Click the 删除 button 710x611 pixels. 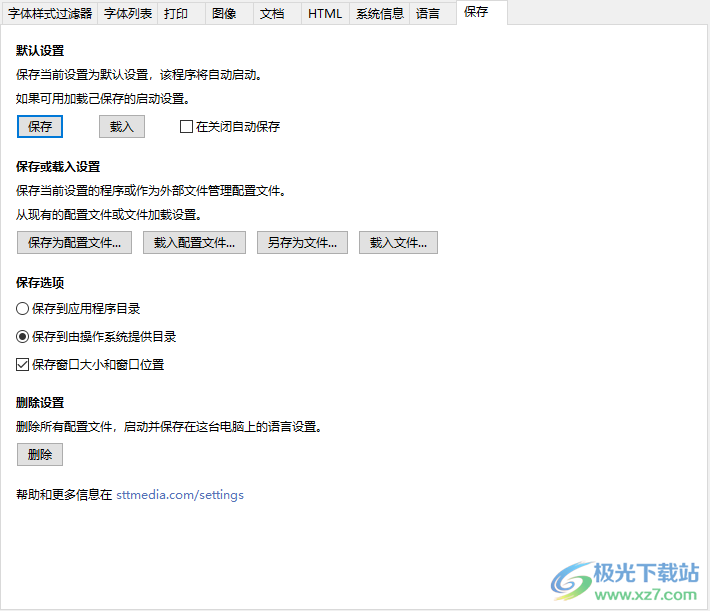point(40,454)
